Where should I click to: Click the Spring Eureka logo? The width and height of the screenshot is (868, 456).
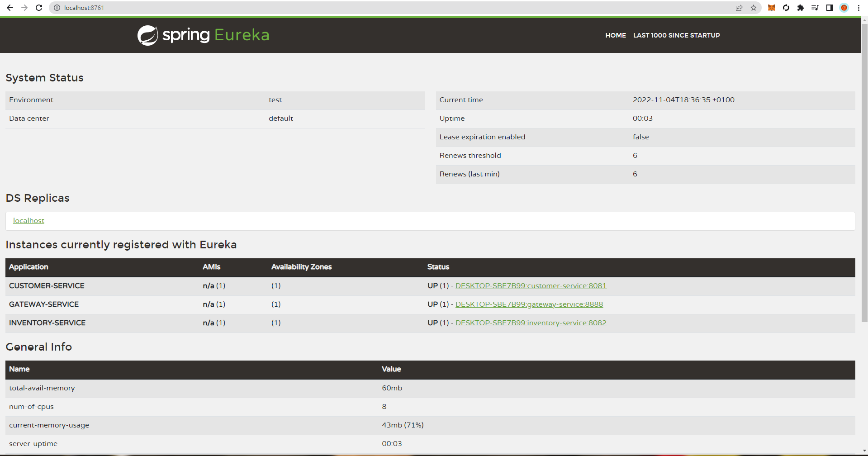click(203, 35)
